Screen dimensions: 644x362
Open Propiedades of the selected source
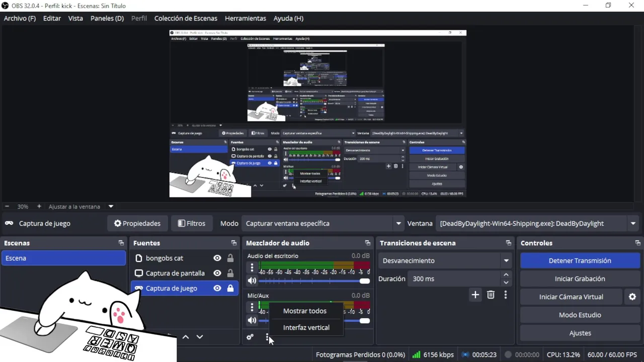(137, 223)
